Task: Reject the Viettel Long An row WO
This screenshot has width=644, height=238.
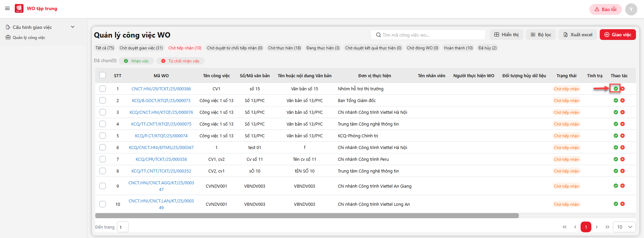Action: click(x=623, y=204)
